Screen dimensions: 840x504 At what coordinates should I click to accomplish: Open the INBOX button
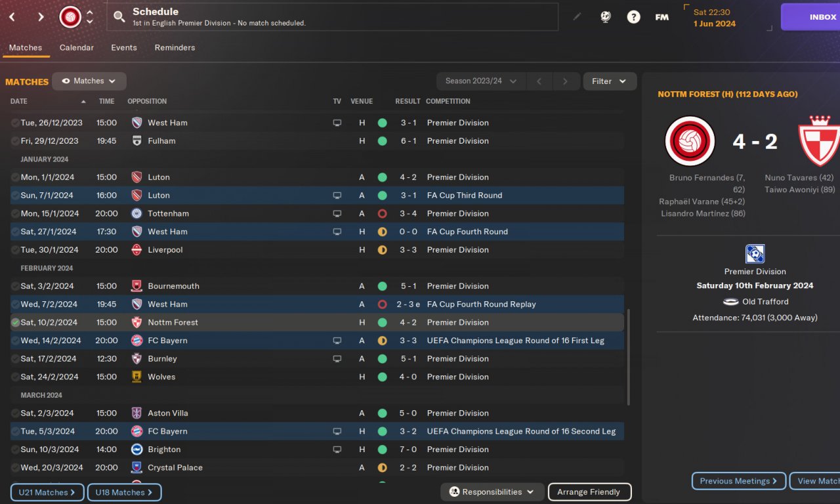(x=810, y=17)
